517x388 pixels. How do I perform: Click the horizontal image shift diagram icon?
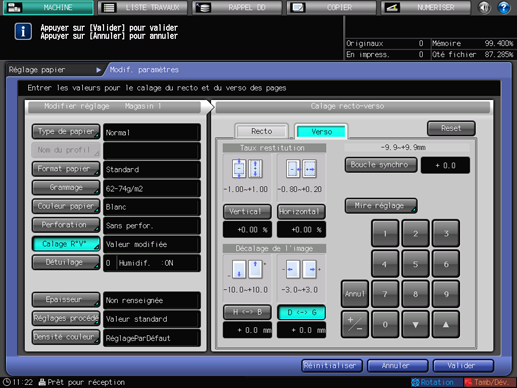pos(301,269)
